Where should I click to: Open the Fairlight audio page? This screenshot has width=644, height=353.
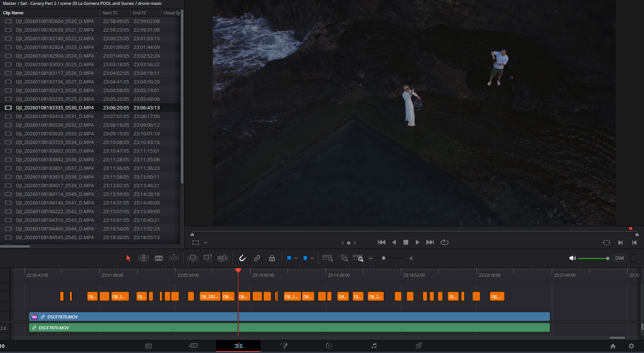[374, 346]
